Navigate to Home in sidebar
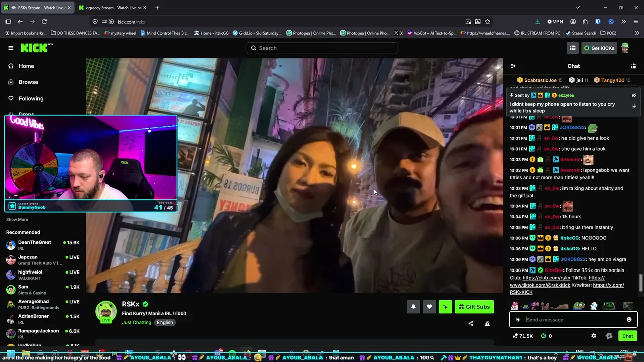 coord(26,66)
